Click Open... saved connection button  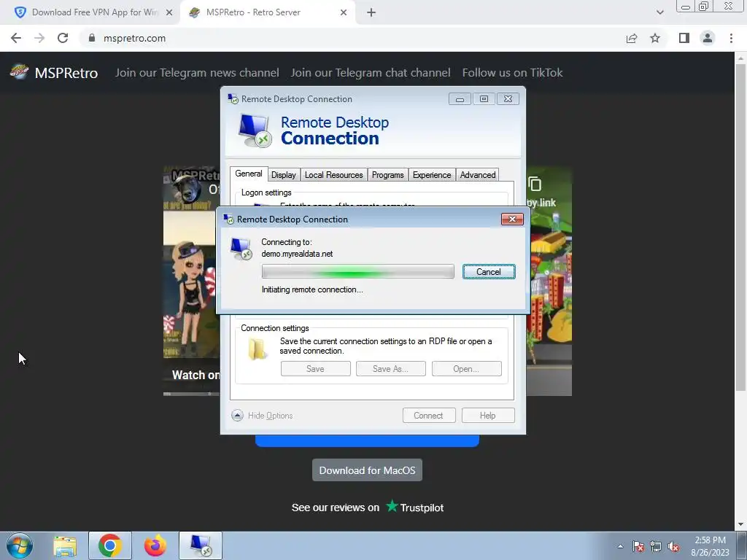pos(466,368)
